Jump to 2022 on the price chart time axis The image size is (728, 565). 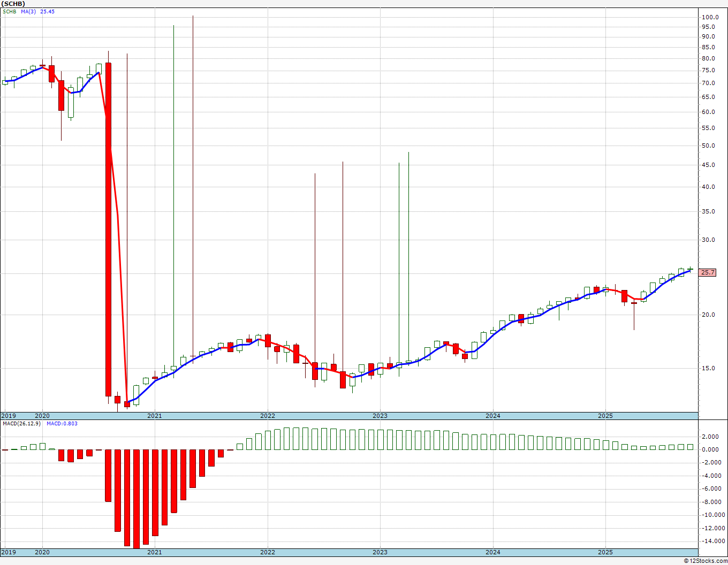[x=267, y=416]
